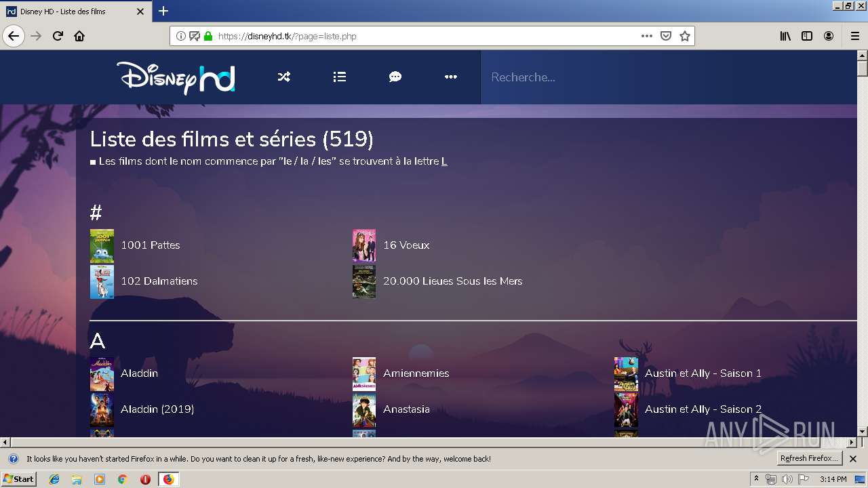Image resolution: width=868 pixels, height=488 pixels.
Task: Show site information icon in URL bar
Action: pos(181,36)
